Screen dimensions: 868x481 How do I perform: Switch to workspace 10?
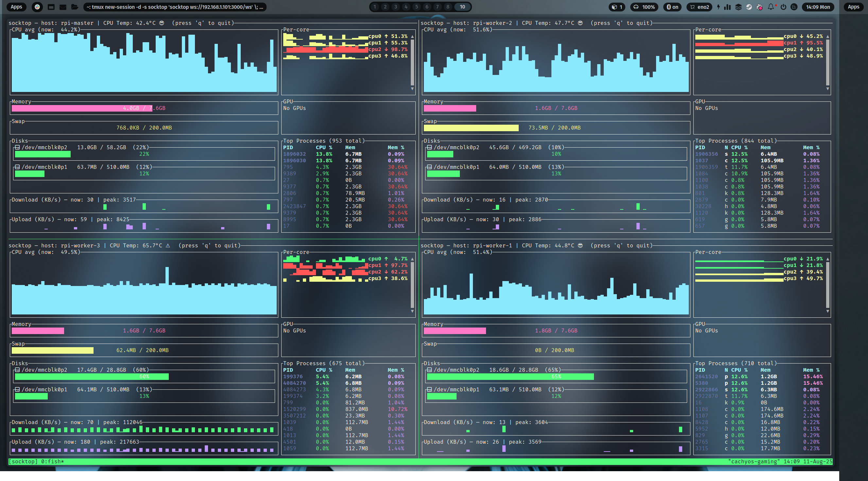coord(462,7)
